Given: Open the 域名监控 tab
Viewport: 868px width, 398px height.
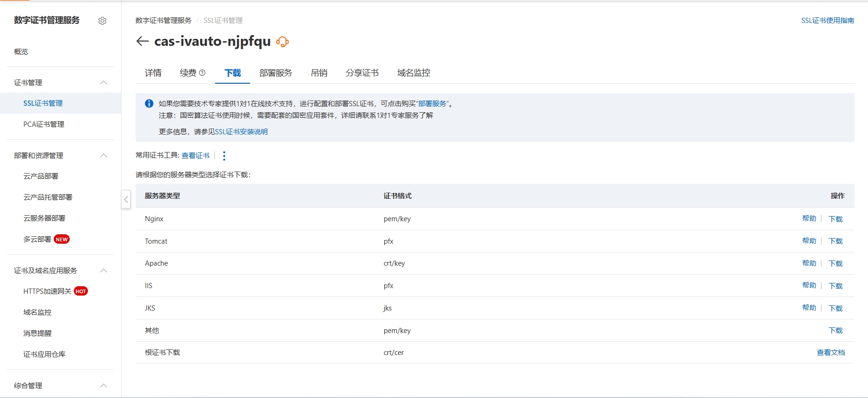Looking at the screenshot, I should [x=414, y=73].
